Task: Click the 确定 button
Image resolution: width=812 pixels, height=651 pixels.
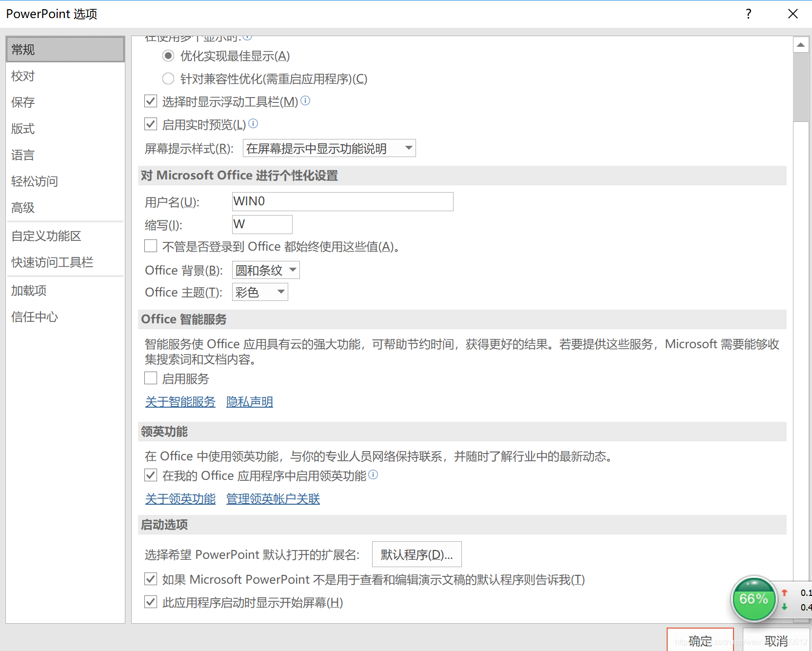Action: pos(700,640)
